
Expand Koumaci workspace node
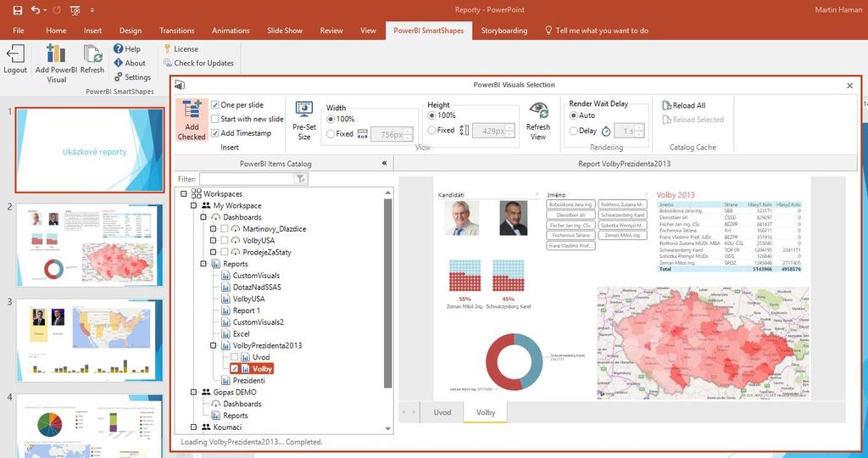coord(194,427)
